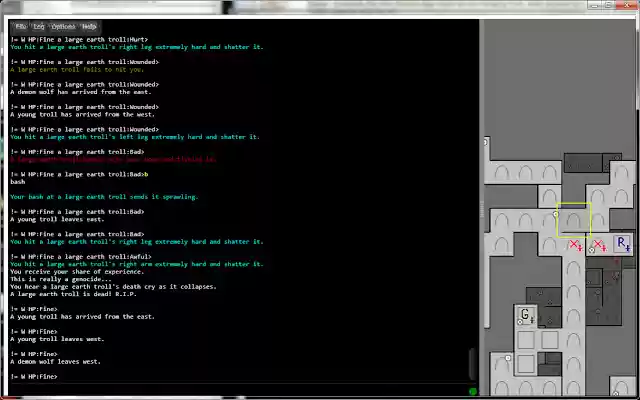Click the red X marker beside the R room
This screenshot has height=400, width=640.
[599, 245]
